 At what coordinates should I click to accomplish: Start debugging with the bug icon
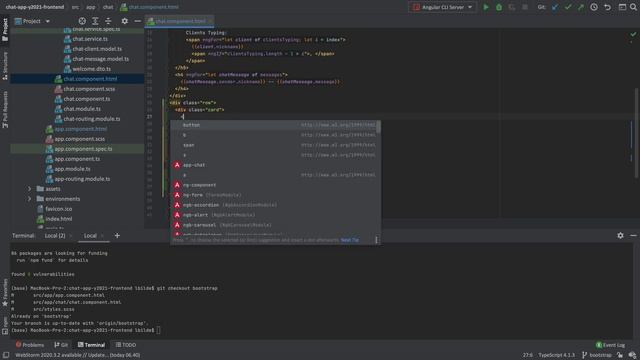pyautogui.click(x=499, y=7)
